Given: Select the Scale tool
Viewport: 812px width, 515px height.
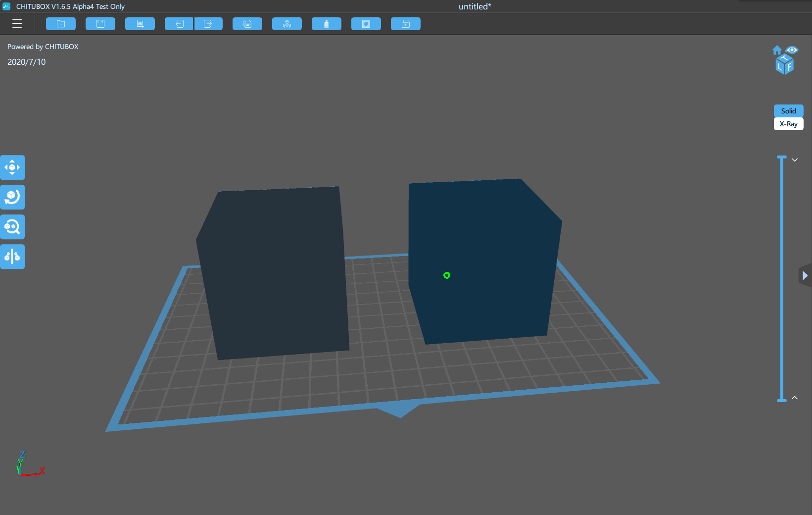Looking at the screenshot, I should [12, 227].
